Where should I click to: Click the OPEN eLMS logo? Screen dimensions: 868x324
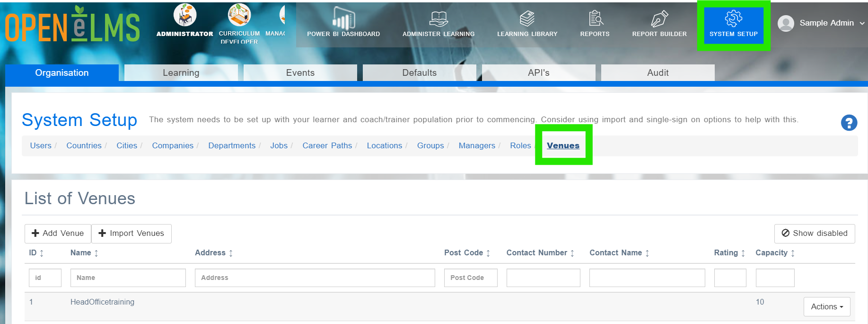(x=72, y=25)
